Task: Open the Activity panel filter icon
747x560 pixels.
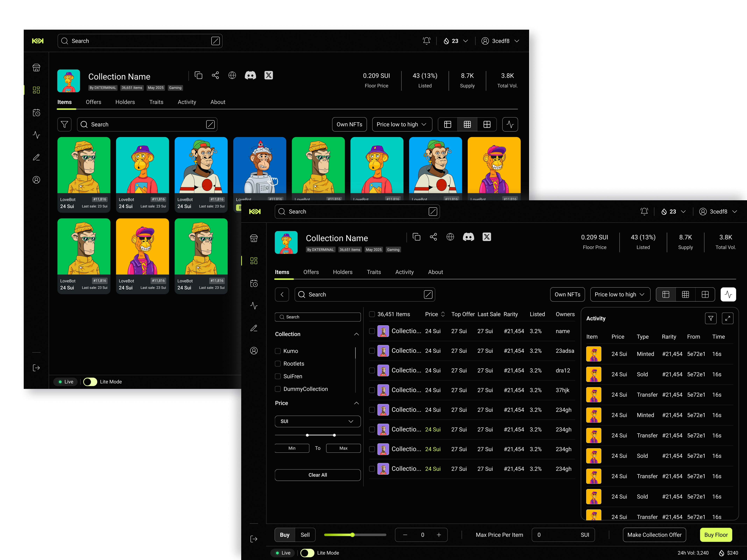Action: coord(711,318)
